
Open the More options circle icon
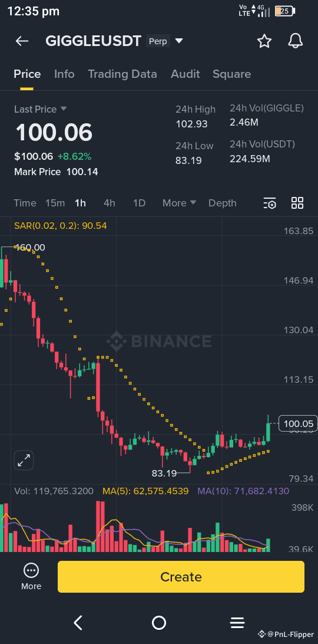coord(31,570)
